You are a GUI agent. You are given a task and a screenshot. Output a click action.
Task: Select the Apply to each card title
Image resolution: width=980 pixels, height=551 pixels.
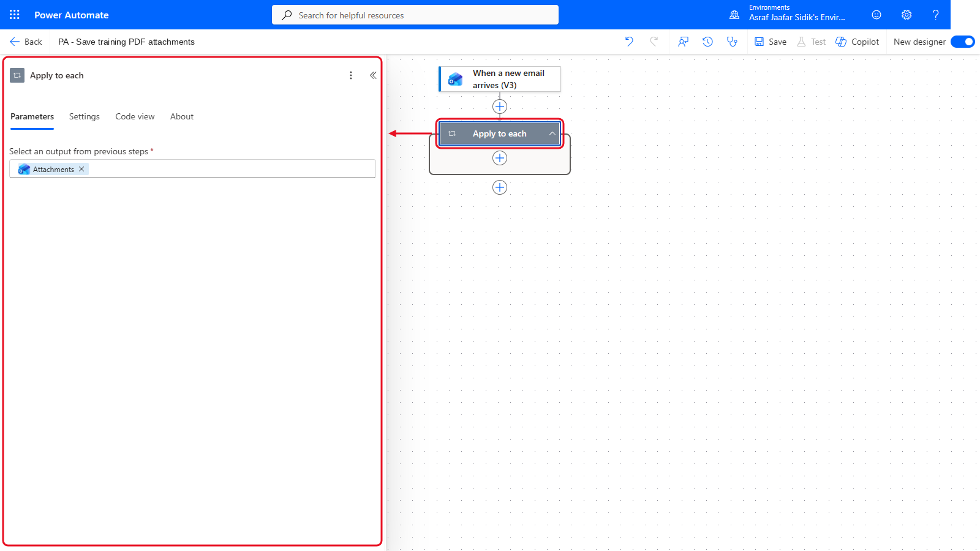pos(499,133)
